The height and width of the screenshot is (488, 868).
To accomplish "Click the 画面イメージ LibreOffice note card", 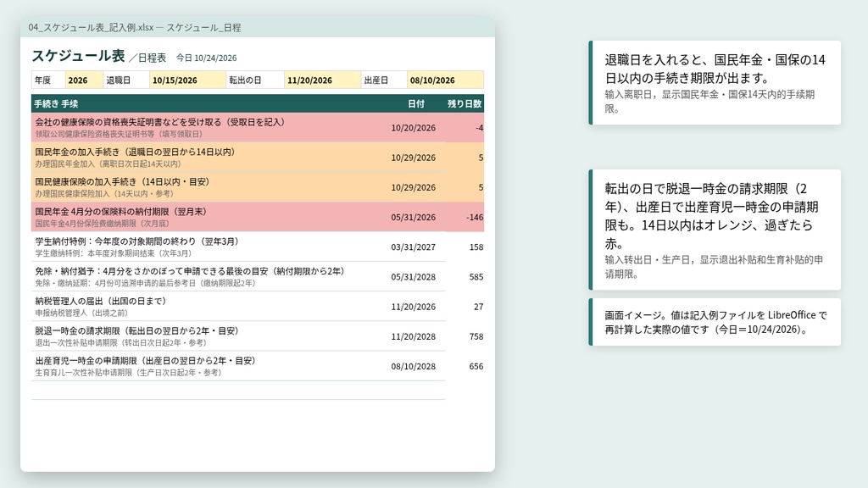I will click(715, 322).
